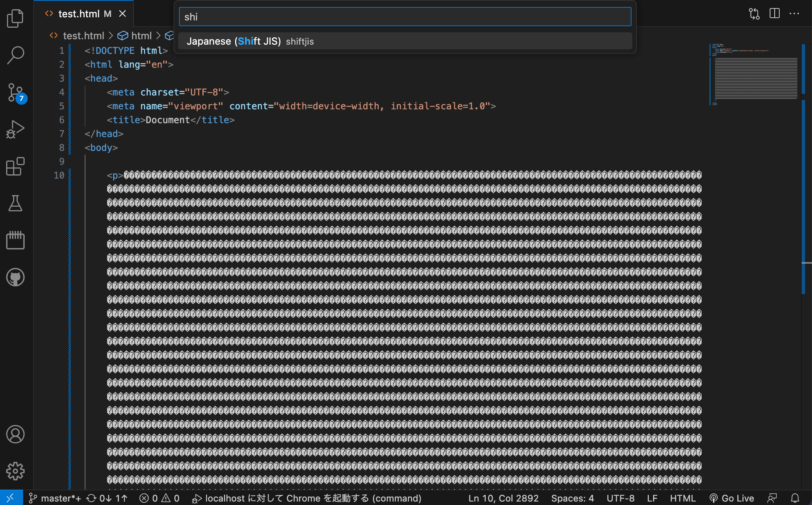Open the Testing flask view
The height and width of the screenshot is (505, 812).
click(15, 203)
